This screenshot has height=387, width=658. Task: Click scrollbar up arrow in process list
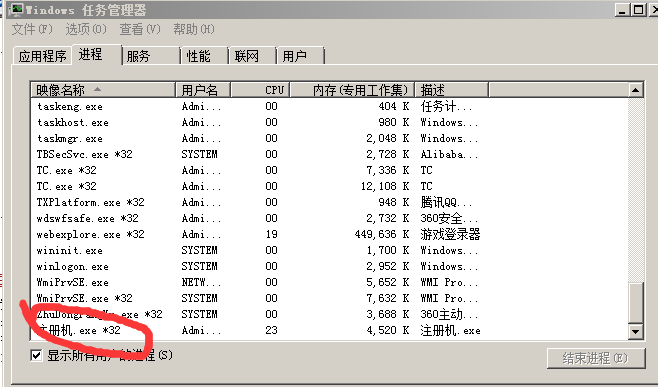tap(636, 90)
